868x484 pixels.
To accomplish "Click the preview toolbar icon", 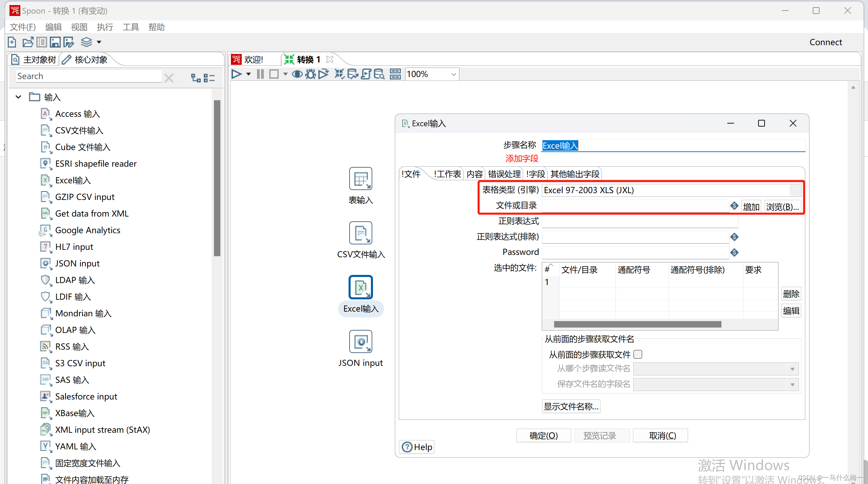I will [x=296, y=73].
